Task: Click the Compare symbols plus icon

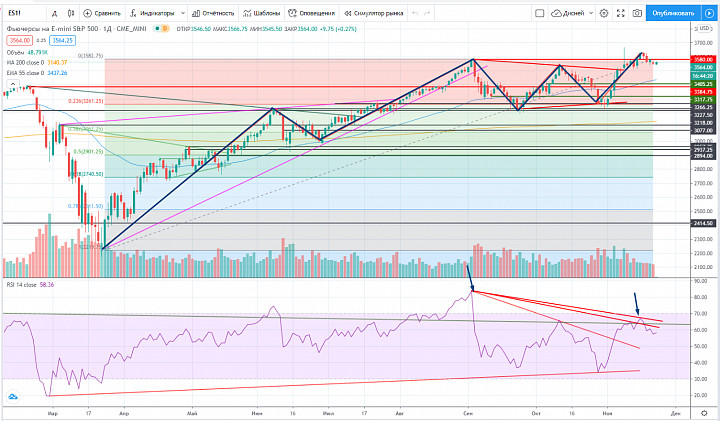Action: click(88, 13)
